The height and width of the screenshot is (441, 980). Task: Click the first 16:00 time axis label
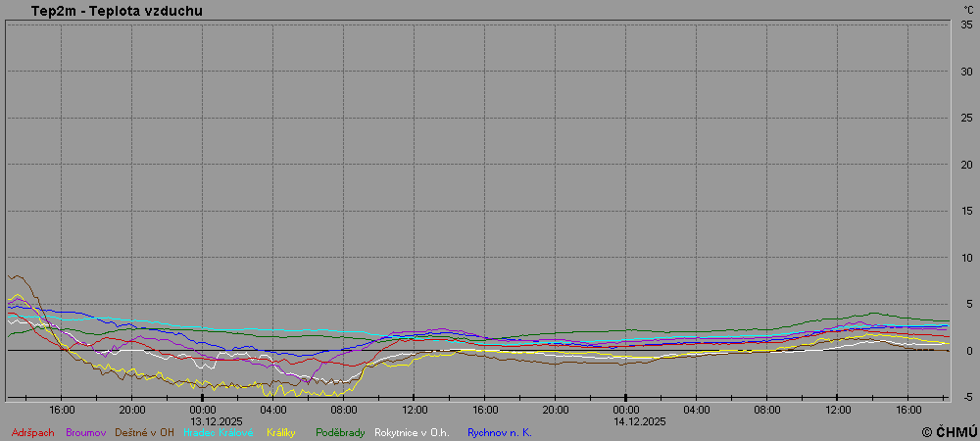62,409
